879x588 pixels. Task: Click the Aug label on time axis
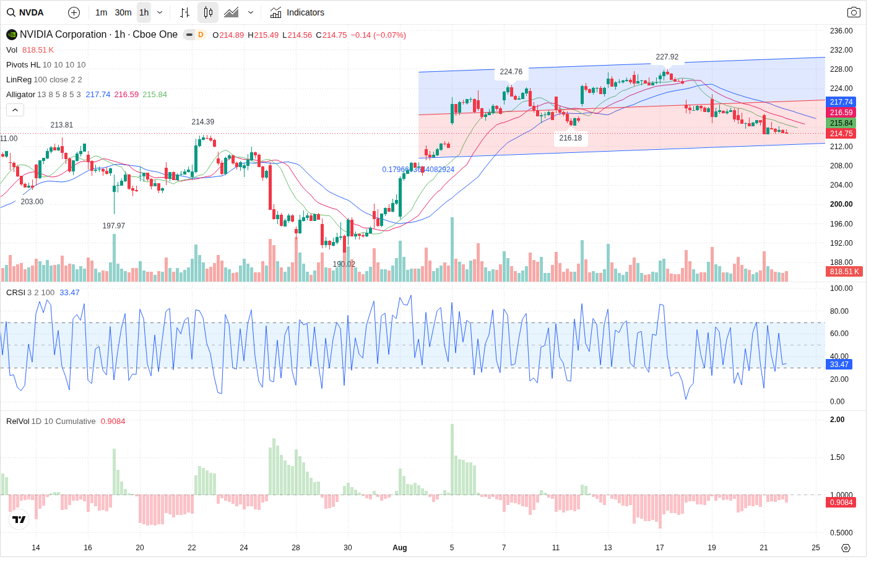pos(400,548)
